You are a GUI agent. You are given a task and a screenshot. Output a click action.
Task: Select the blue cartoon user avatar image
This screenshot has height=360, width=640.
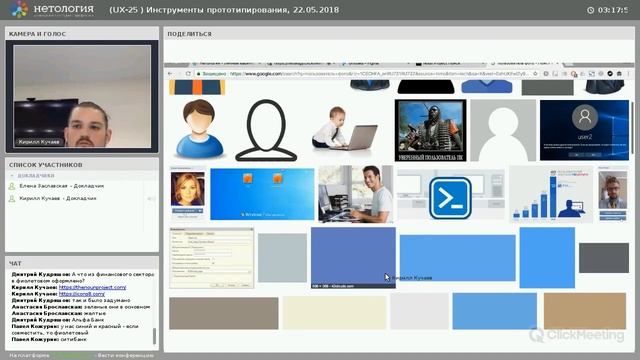pos(199,129)
